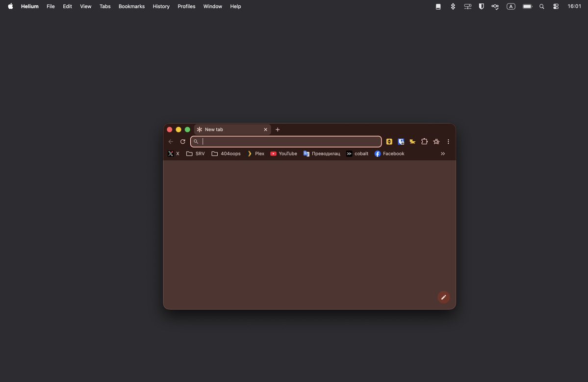Open the Преводилац bookmark
588x382 pixels.
pyautogui.click(x=322, y=153)
